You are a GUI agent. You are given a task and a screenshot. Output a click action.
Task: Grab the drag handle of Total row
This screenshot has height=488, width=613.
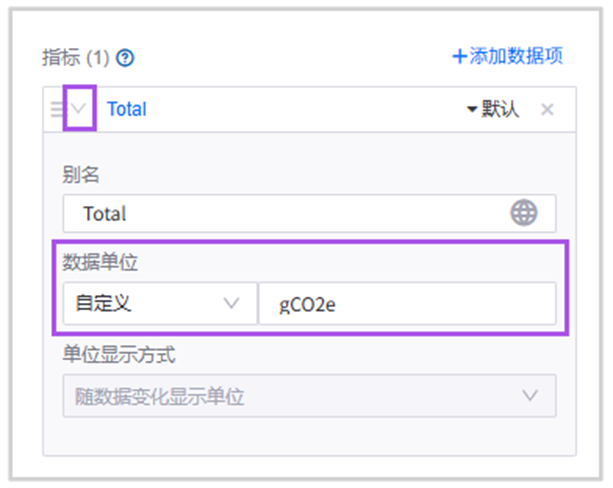tap(57, 109)
